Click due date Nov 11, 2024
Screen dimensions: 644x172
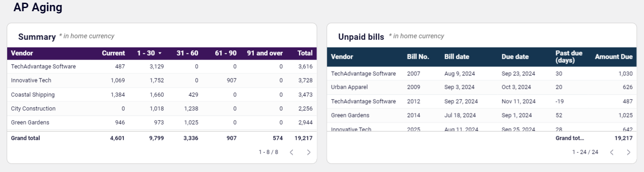point(519,101)
